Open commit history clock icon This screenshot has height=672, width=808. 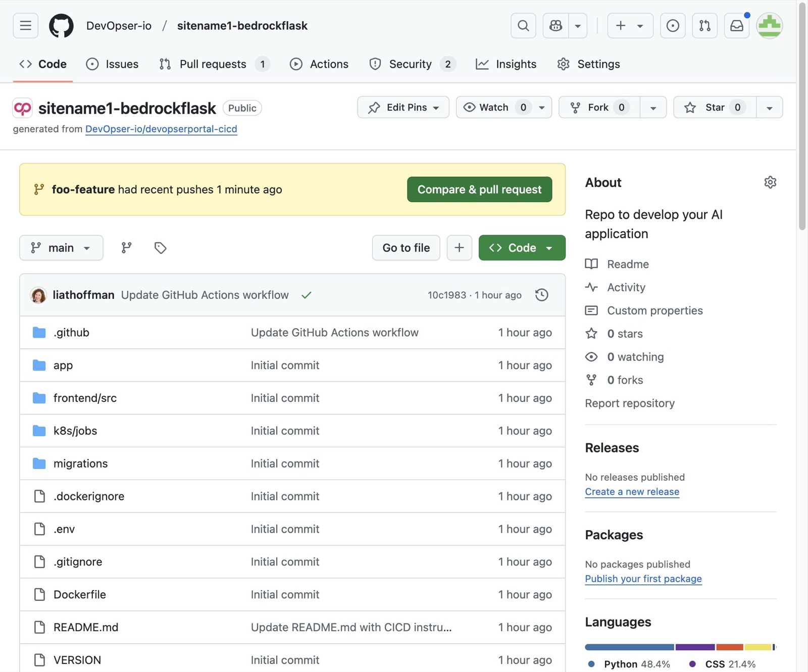point(541,295)
